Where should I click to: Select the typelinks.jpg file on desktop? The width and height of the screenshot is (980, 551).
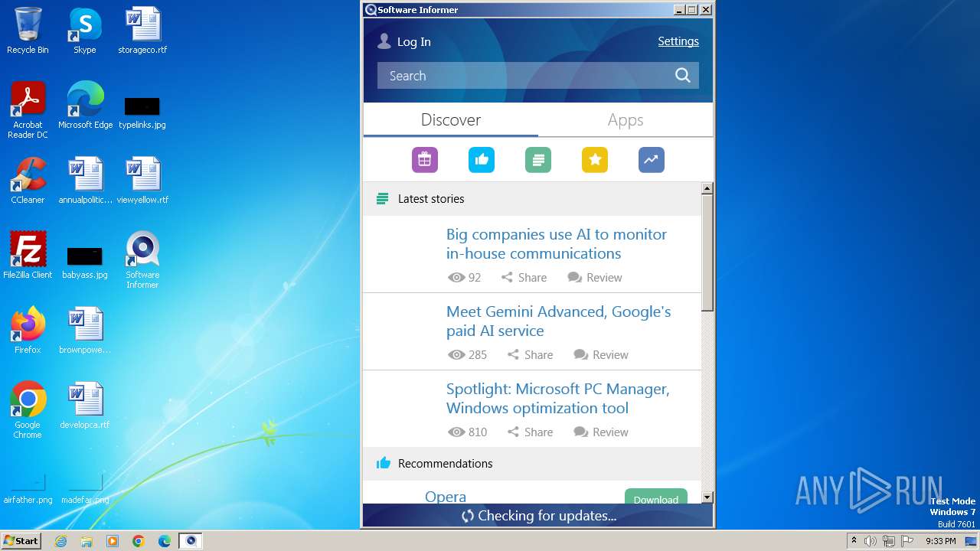142,112
